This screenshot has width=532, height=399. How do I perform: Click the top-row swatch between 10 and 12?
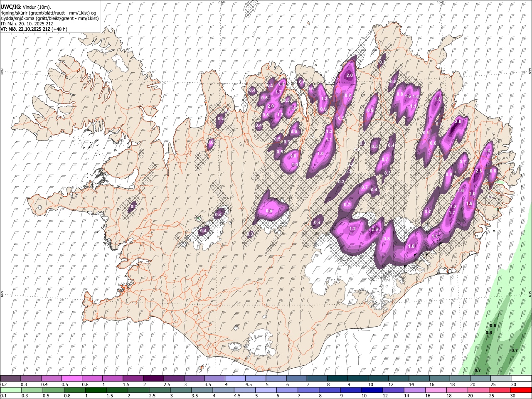378,378
